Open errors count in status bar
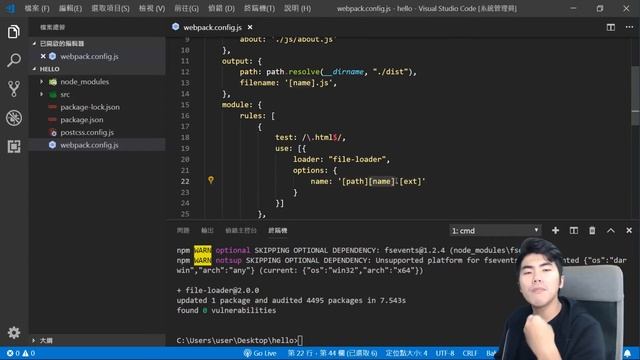Image resolution: width=640 pixels, height=360 pixels. coord(13,353)
